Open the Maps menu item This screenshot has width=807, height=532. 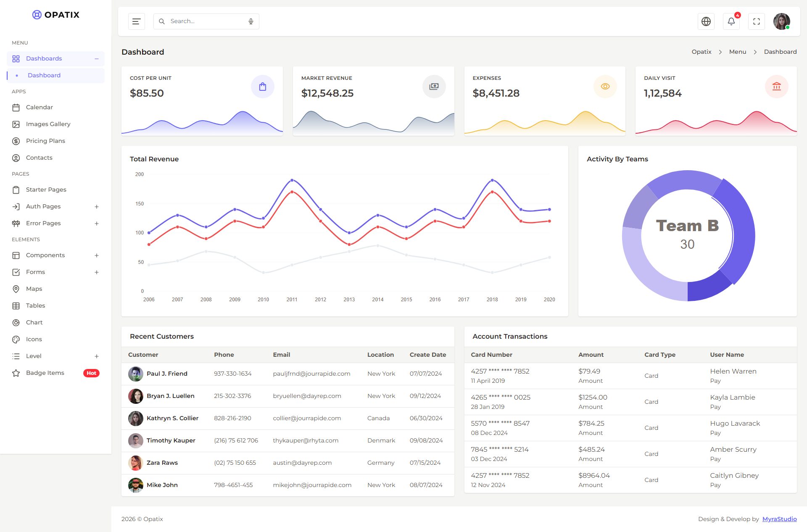pos(55,289)
